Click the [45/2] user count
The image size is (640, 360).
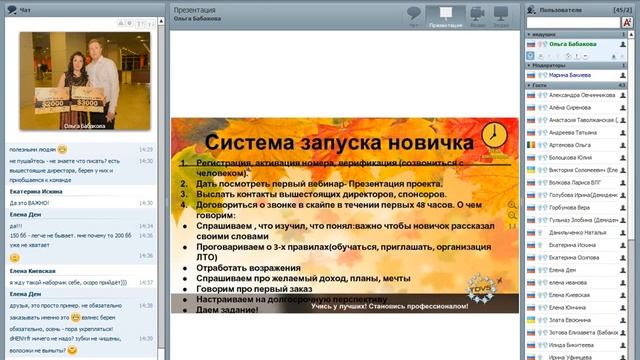click(x=622, y=10)
